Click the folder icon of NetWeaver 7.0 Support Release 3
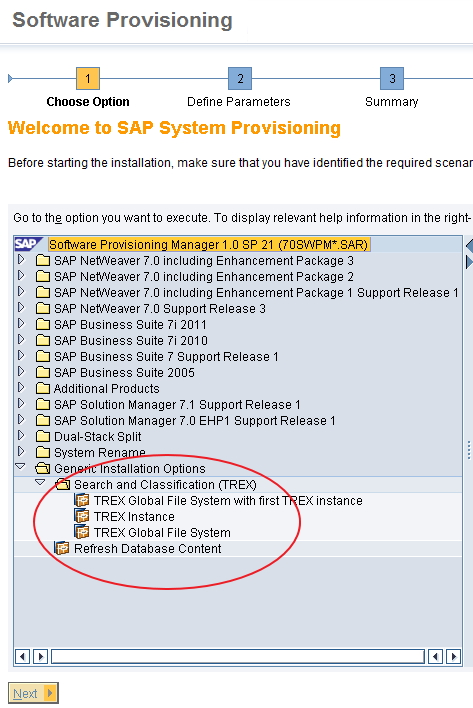This screenshot has height=708, width=473. click(x=43, y=308)
